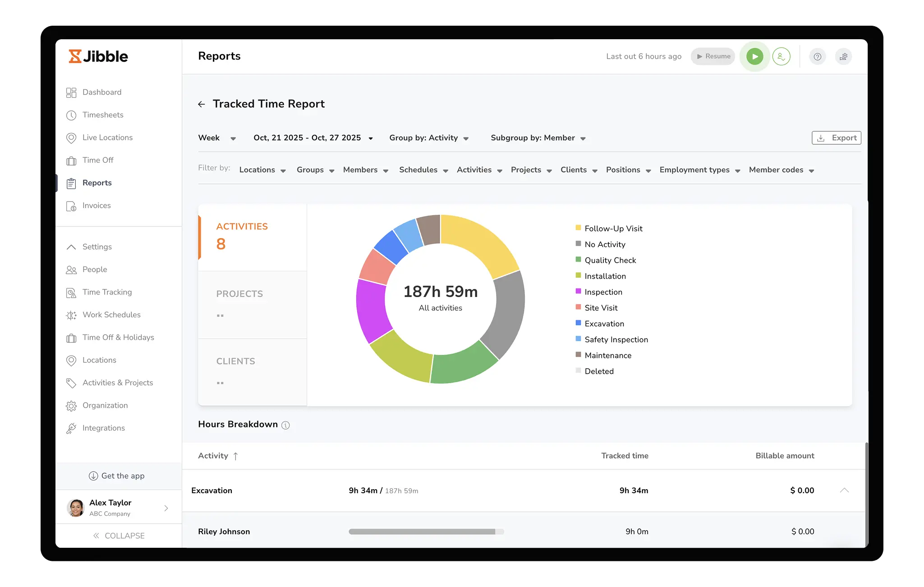Open the Locations filter dropdown
This screenshot has width=924, height=587.
[x=262, y=170]
